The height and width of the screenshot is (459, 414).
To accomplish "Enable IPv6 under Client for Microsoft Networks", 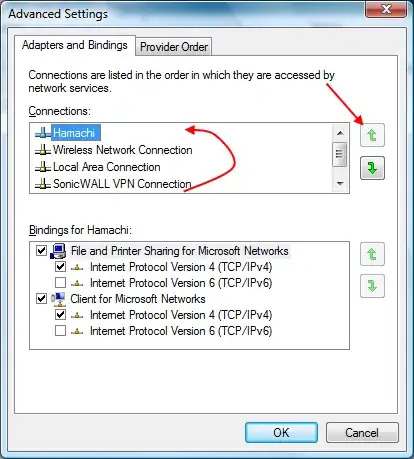I will point(60,331).
